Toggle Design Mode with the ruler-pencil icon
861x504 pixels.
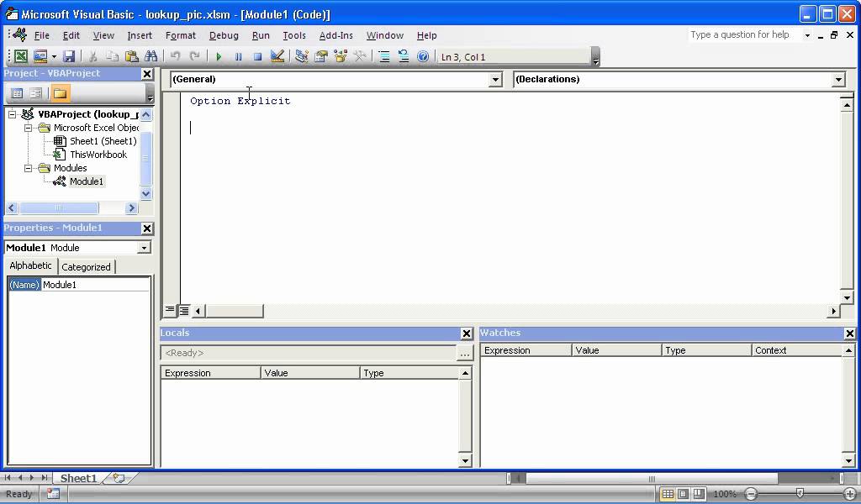[277, 56]
